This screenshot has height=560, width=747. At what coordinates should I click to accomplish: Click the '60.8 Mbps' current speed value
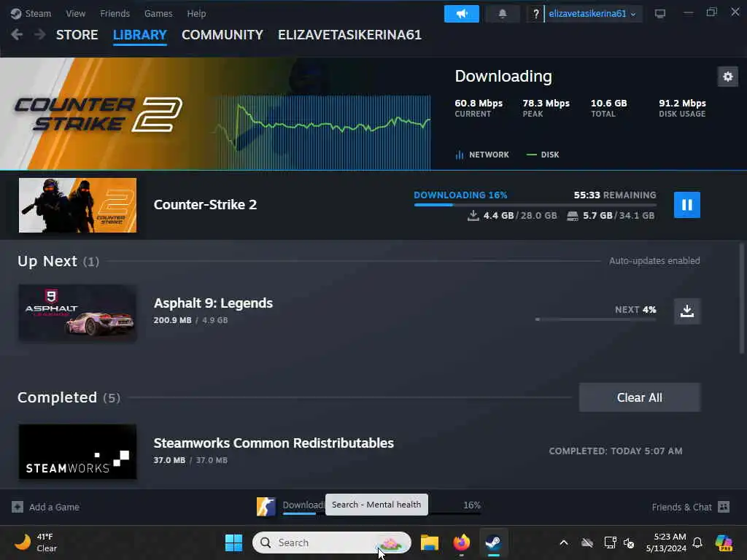coord(479,104)
